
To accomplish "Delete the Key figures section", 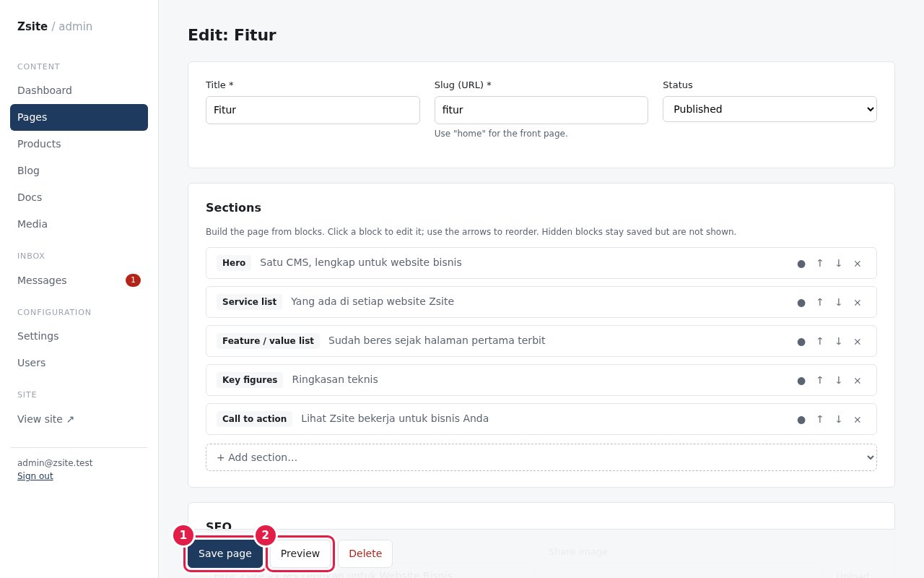I will (858, 380).
